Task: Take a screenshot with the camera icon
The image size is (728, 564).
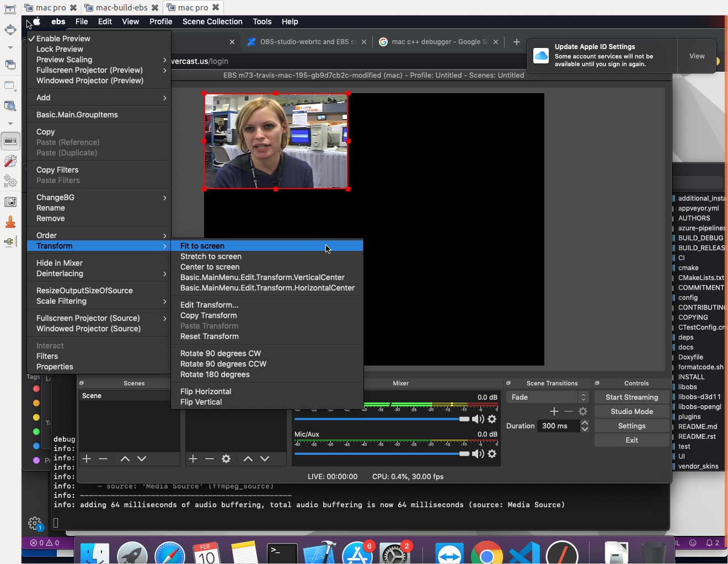Action: 11,202
